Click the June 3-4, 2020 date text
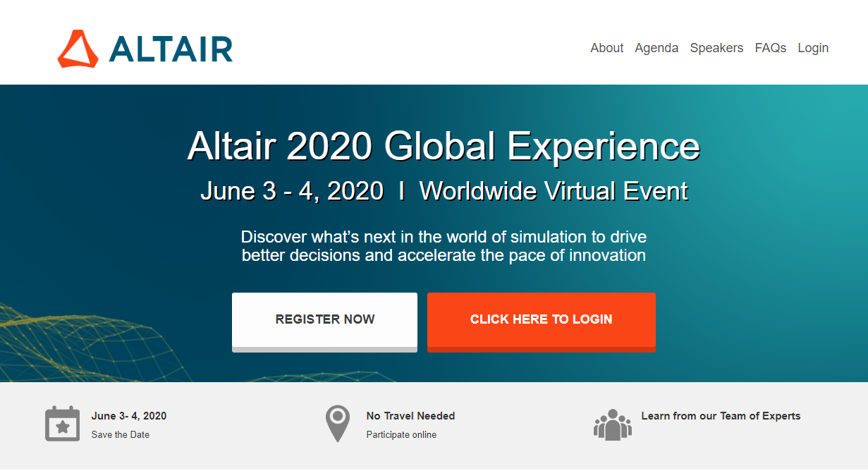 (128, 415)
